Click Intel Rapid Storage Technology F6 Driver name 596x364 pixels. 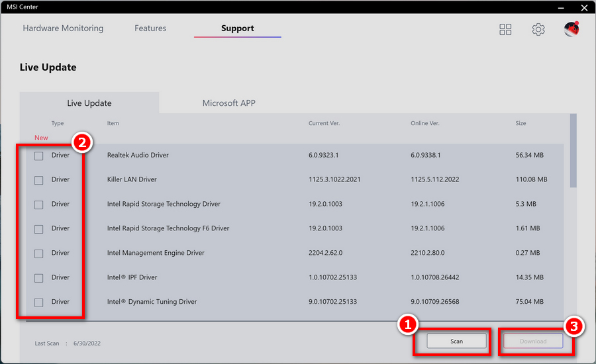[x=168, y=228]
